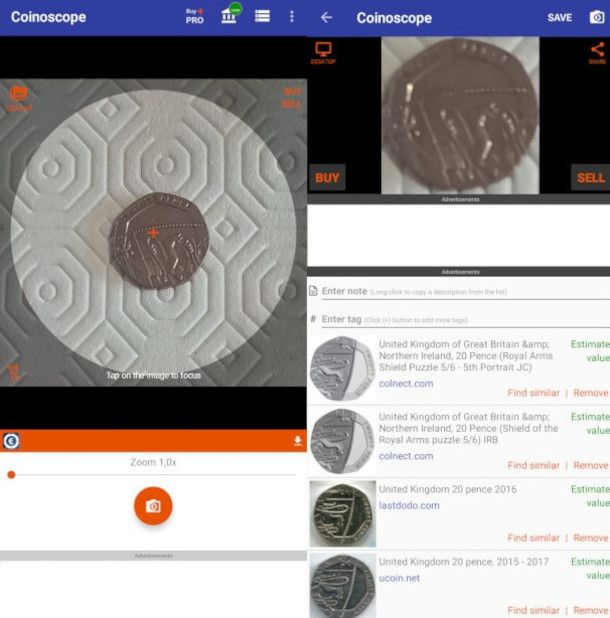Open thumbnail of Royal Arms Shield Puzzle 5/6 result
The width and height of the screenshot is (610, 618).
[342, 369]
